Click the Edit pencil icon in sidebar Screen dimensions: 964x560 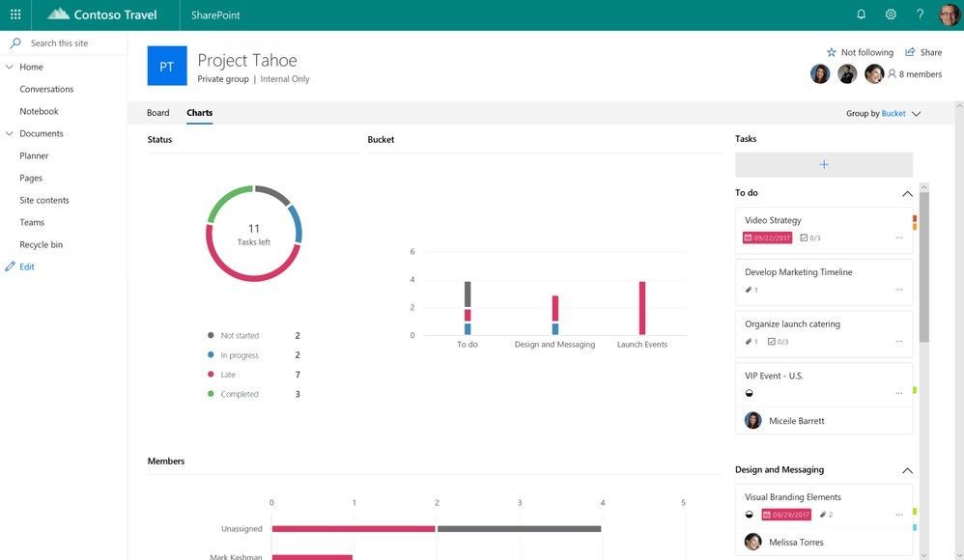coord(10,266)
